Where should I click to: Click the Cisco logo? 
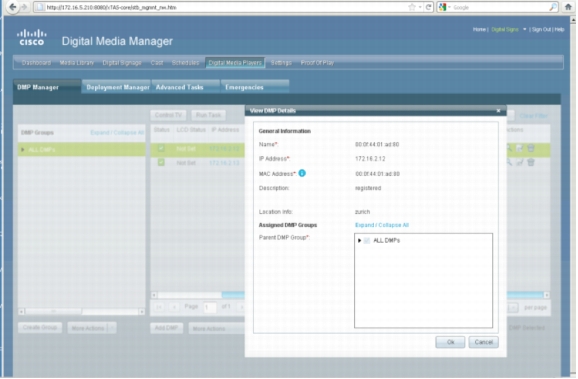click(32, 38)
